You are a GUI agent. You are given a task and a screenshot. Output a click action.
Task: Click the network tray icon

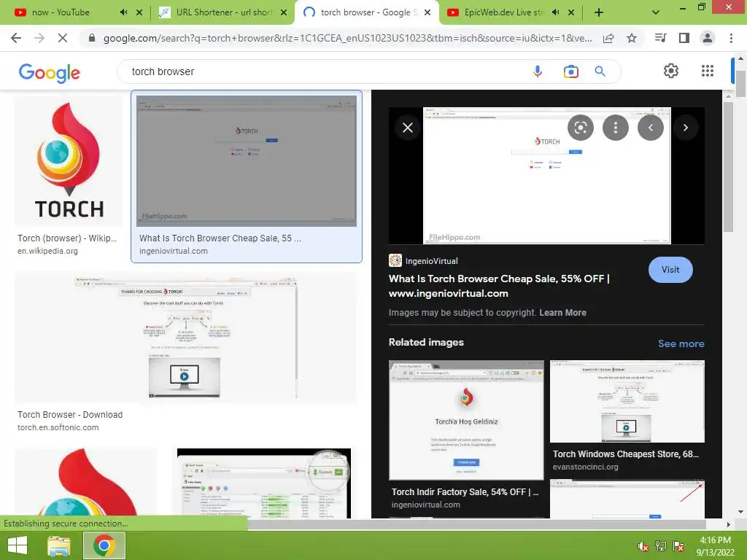[x=661, y=546]
